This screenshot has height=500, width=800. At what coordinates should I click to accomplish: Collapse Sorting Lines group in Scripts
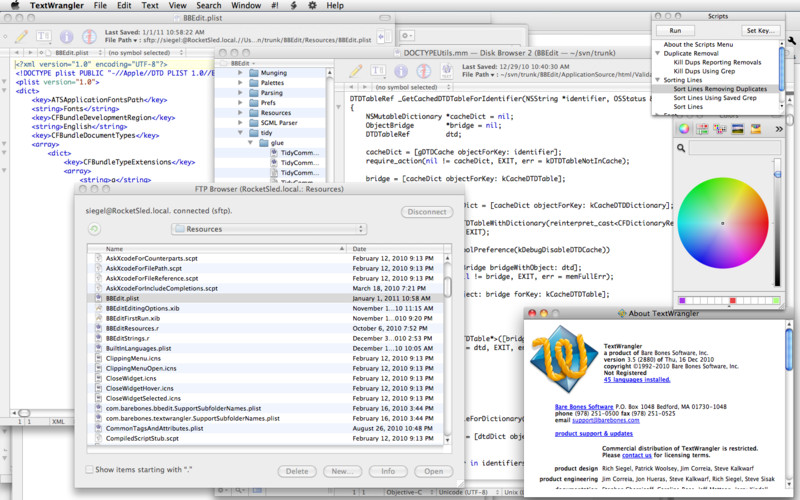(x=658, y=80)
